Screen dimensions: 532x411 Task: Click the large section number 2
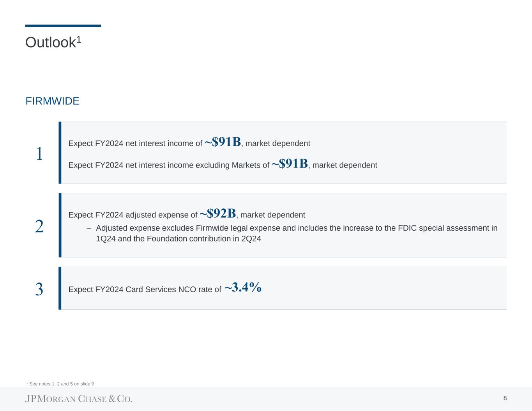point(39,226)
